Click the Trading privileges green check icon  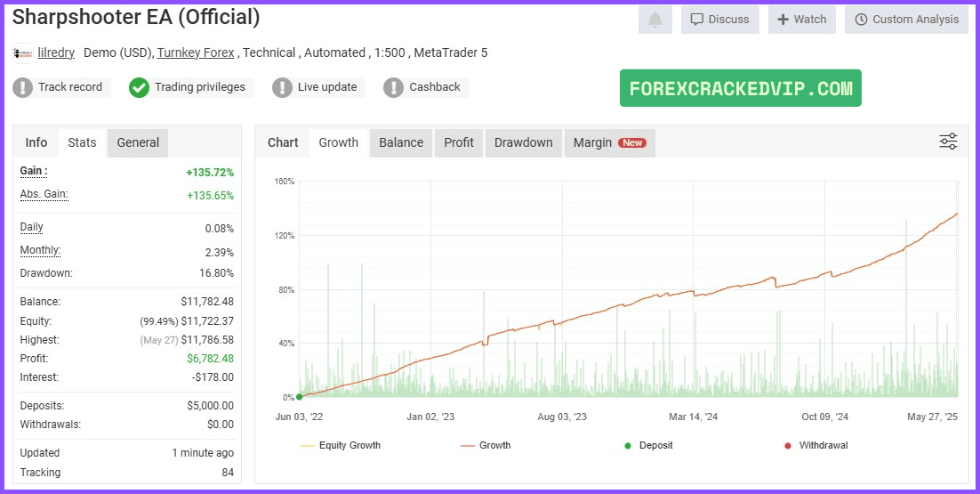(139, 87)
